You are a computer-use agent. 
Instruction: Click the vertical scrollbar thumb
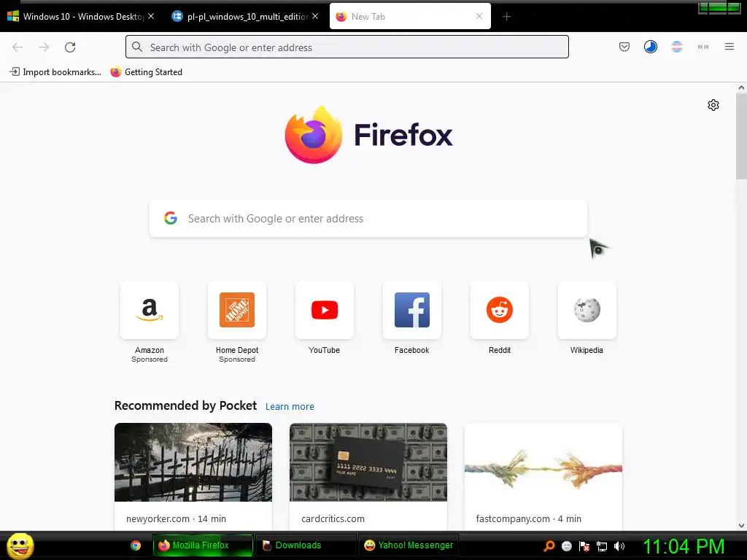[x=741, y=136]
